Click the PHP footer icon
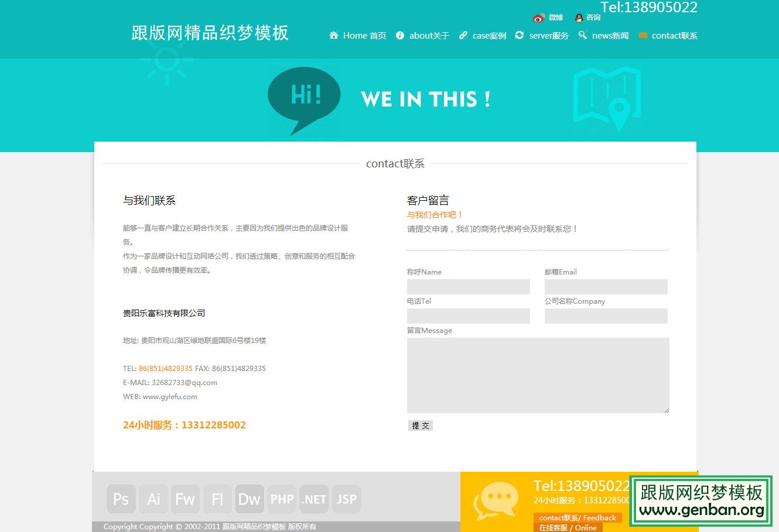Viewport: 779px width, 532px height. pyautogui.click(x=282, y=499)
